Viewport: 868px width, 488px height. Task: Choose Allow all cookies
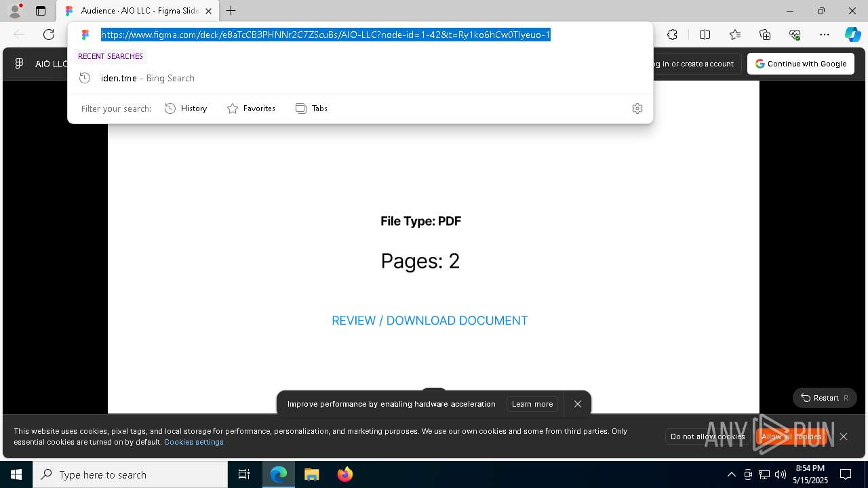click(792, 436)
